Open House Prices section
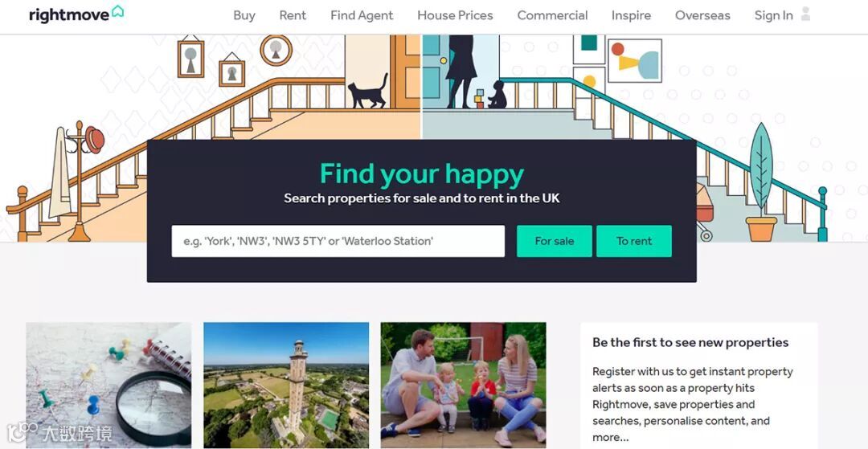The height and width of the screenshot is (449, 868). [x=455, y=15]
